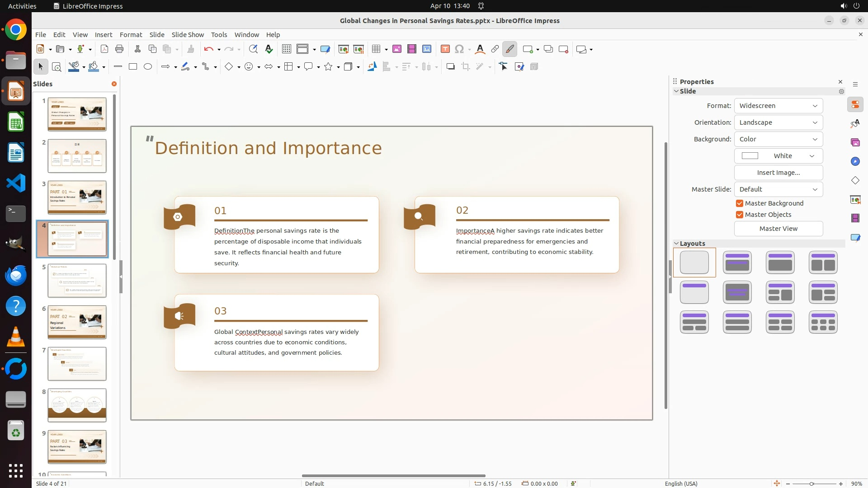This screenshot has height=488, width=868.
Task: Uncheck the Master Objects checkbox
Action: 740,215
